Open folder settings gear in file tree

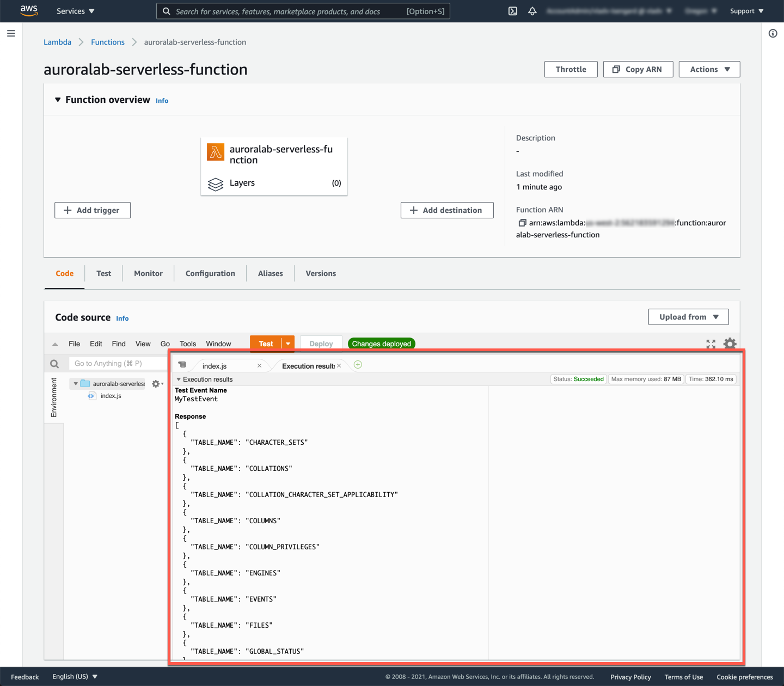pyautogui.click(x=157, y=384)
